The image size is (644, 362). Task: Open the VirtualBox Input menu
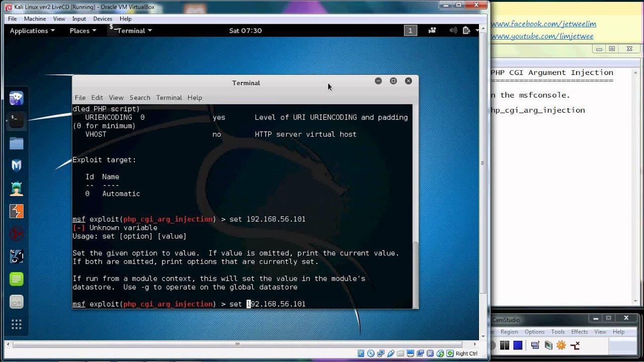point(79,19)
